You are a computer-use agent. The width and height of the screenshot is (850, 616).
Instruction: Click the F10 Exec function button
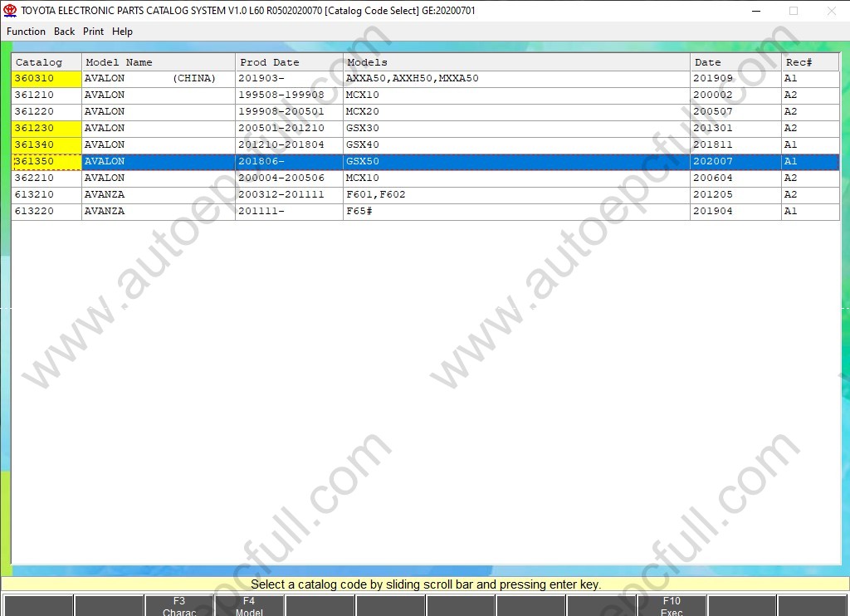pyautogui.click(x=671, y=606)
